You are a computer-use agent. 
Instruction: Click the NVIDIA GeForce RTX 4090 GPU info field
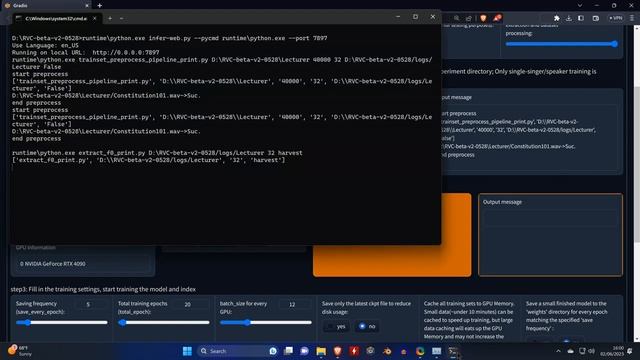(x=83, y=264)
